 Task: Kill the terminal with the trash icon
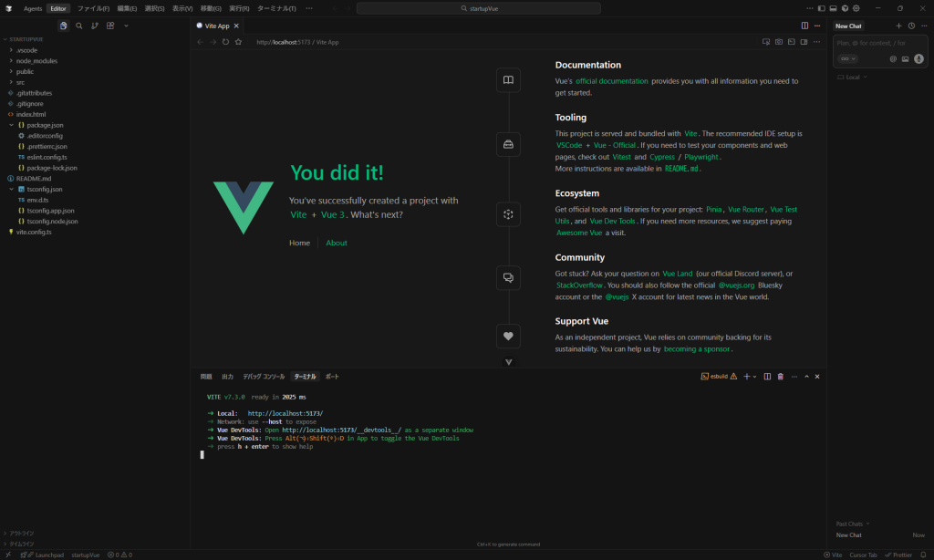(780, 376)
